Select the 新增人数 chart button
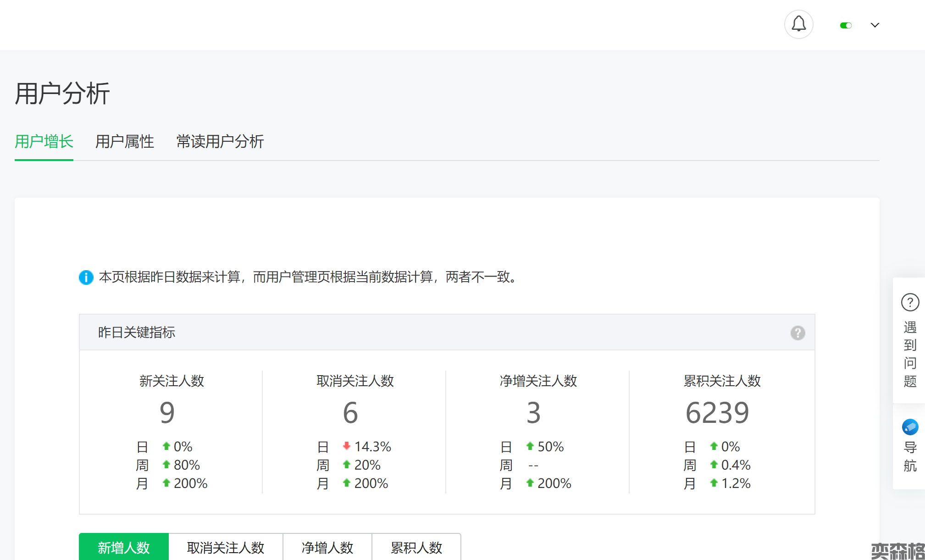This screenshot has height=560, width=925. 124,547
